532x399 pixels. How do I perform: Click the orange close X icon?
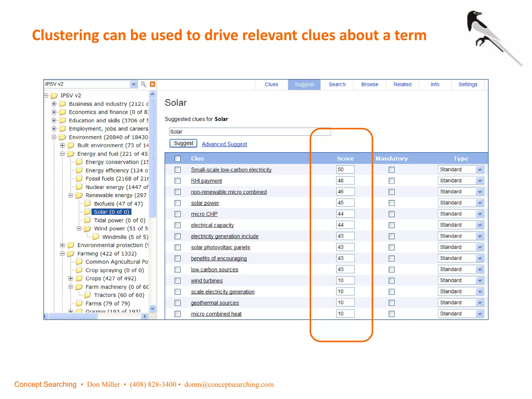(x=152, y=84)
